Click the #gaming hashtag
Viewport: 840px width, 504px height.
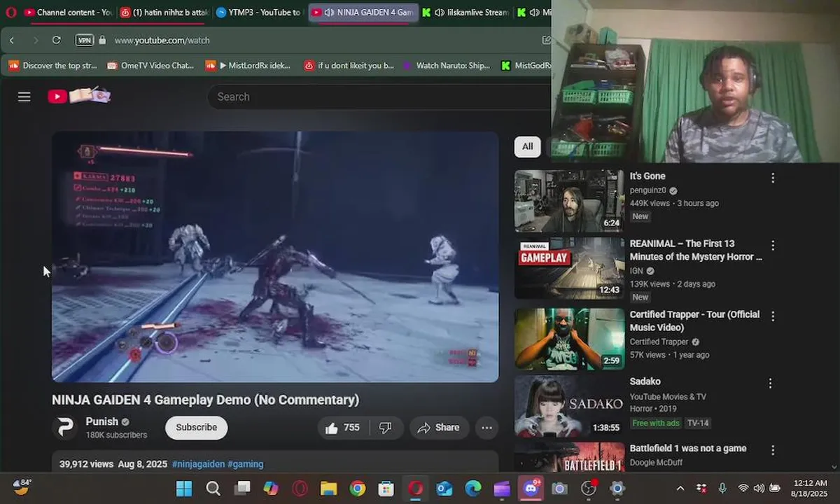point(246,464)
